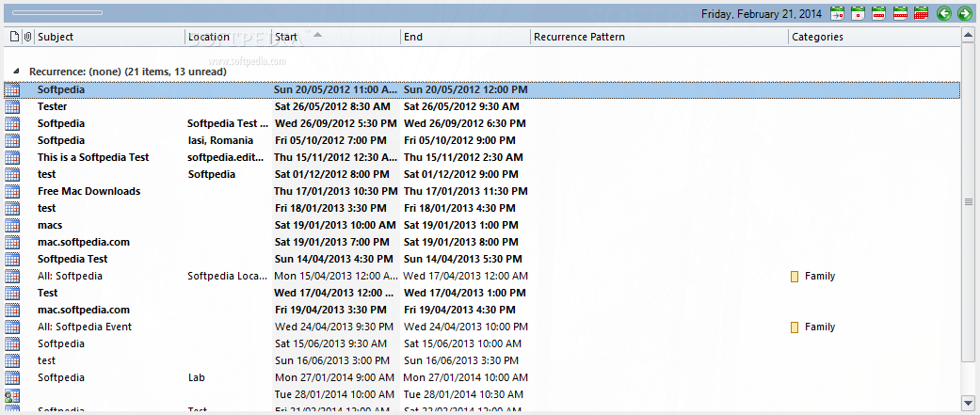Click end time Wed 17/04/2013 1:00 PM
The image size is (980, 415).
(464, 293)
